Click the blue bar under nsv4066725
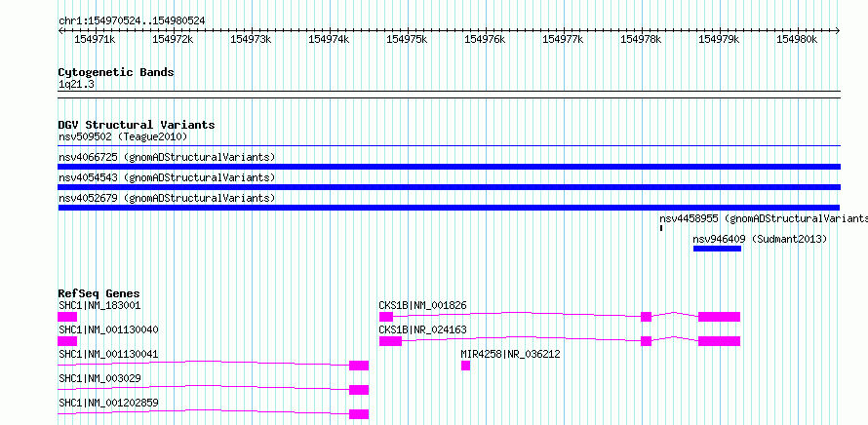Screen dimensions: 868x425 pyautogui.click(x=450, y=167)
